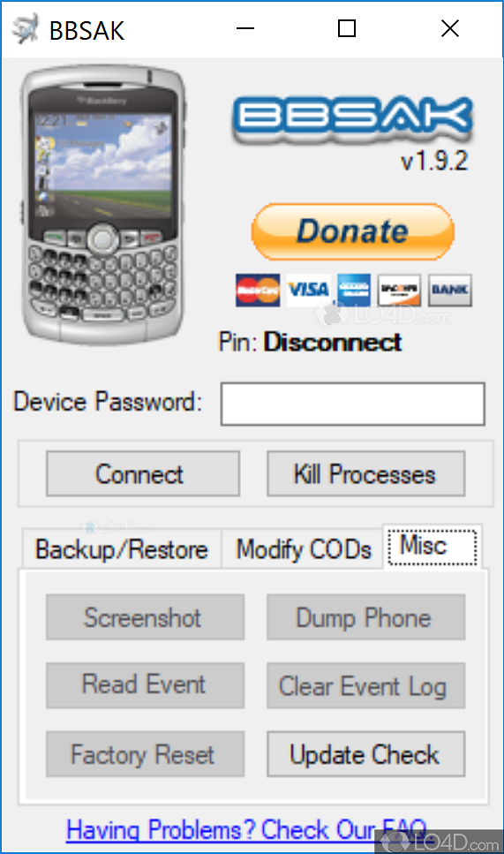Image resolution: width=504 pixels, height=854 pixels.
Task: Click the BlackBerry phone image
Action: click(104, 204)
